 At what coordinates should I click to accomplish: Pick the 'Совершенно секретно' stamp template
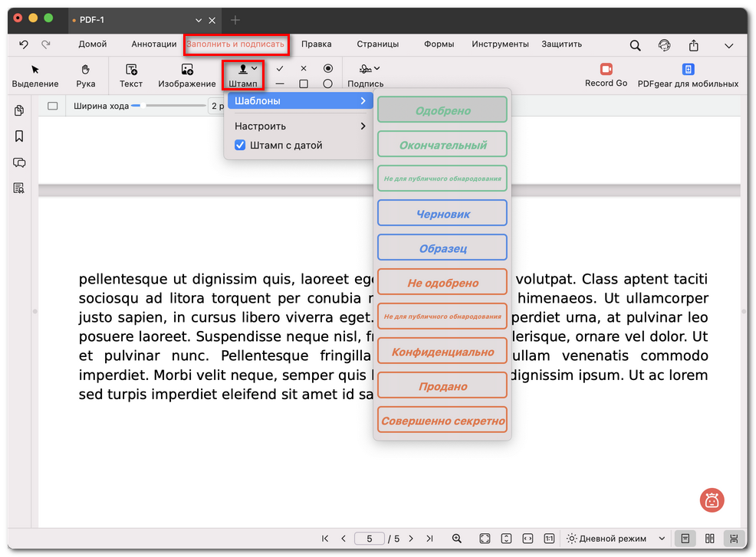tap(442, 421)
